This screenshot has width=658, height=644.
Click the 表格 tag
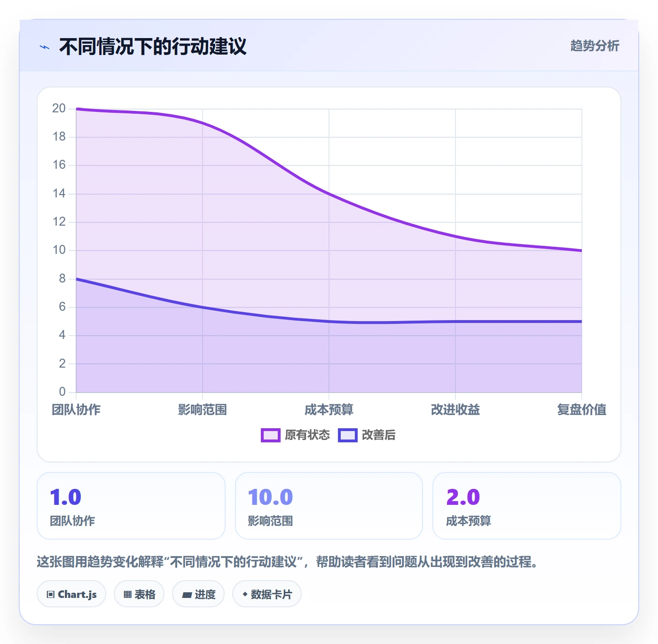[139, 594]
